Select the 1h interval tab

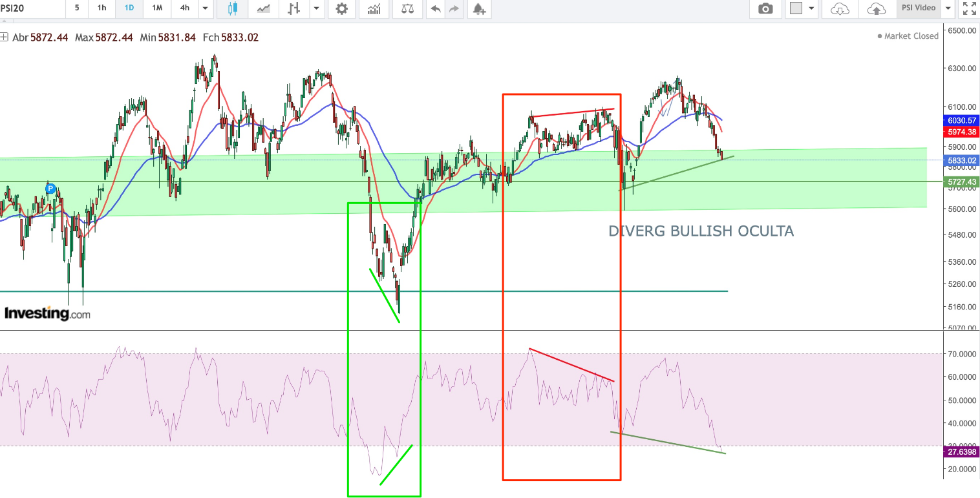pyautogui.click(x=102, y=8)
